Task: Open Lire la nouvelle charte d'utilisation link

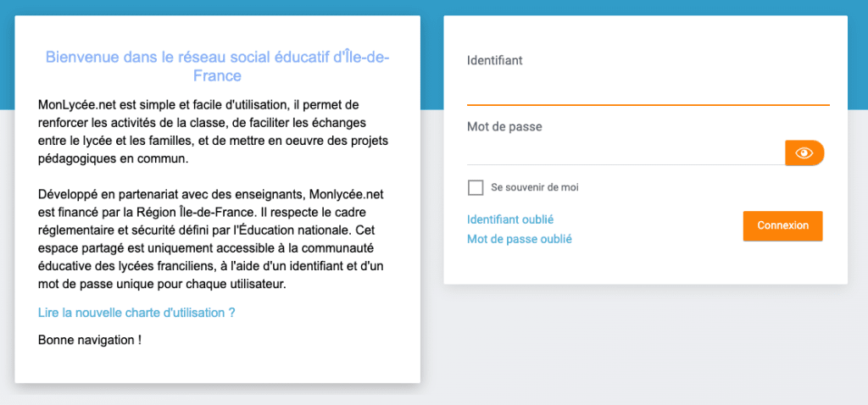Action: click(x=136, y=313)
